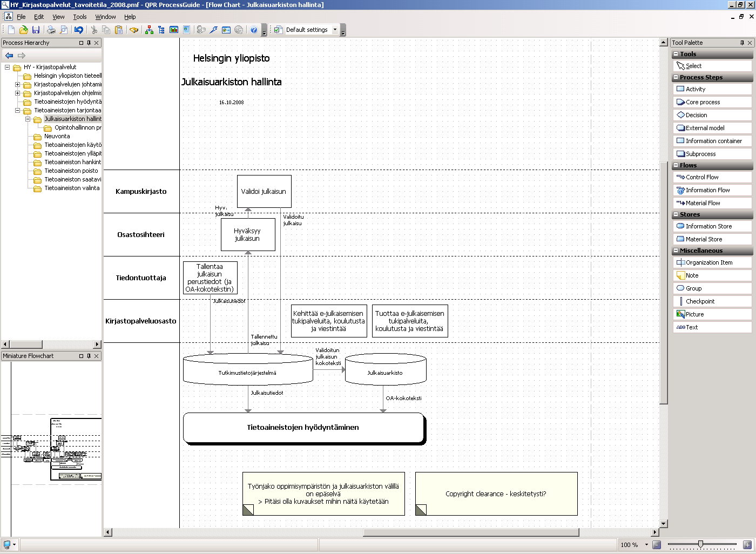Screen dimensions: 756x554
Task: Navigate back in the Process Hierarchy
Action: [9, 55]
